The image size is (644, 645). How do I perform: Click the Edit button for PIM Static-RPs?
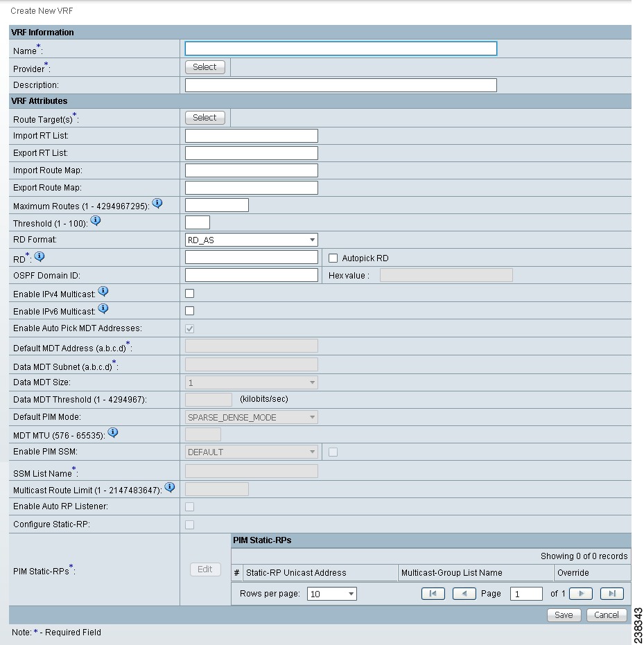205,569
